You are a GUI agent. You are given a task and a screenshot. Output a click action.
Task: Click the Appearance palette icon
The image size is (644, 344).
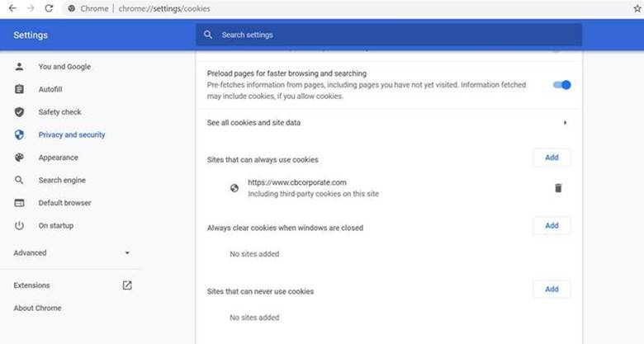(19, 158)
